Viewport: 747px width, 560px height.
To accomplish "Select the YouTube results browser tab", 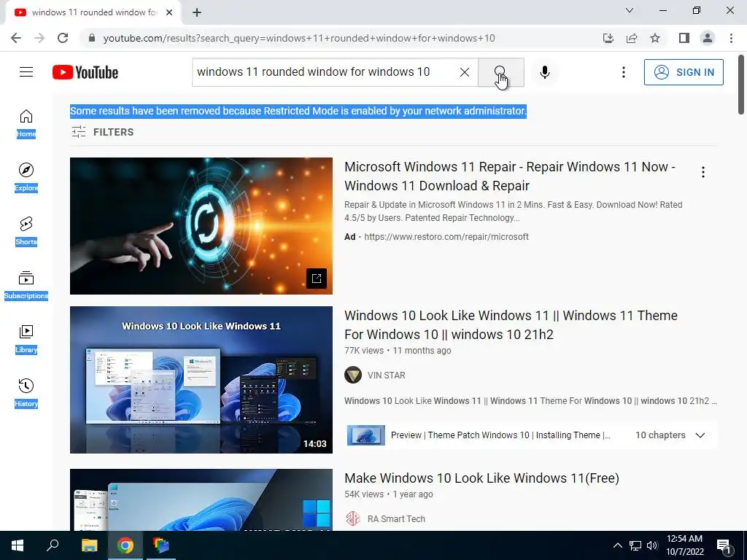I will 93,12.
